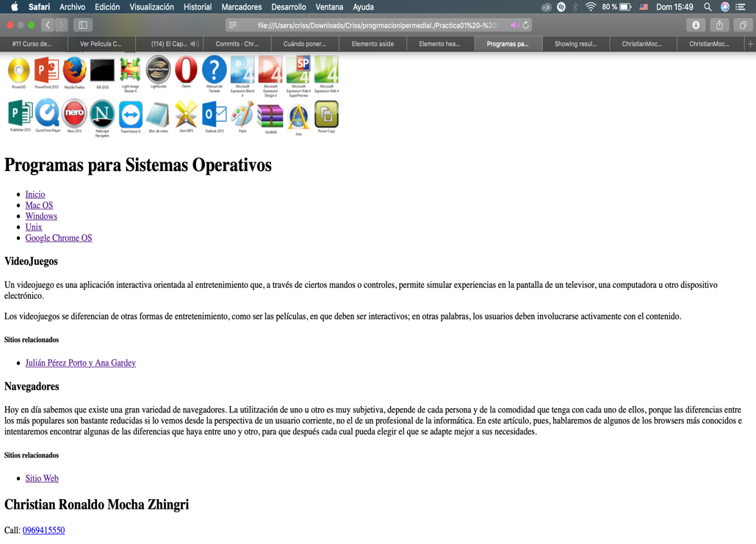
Task: Mute audio on the El Cap tab
Action: point(193,43)
